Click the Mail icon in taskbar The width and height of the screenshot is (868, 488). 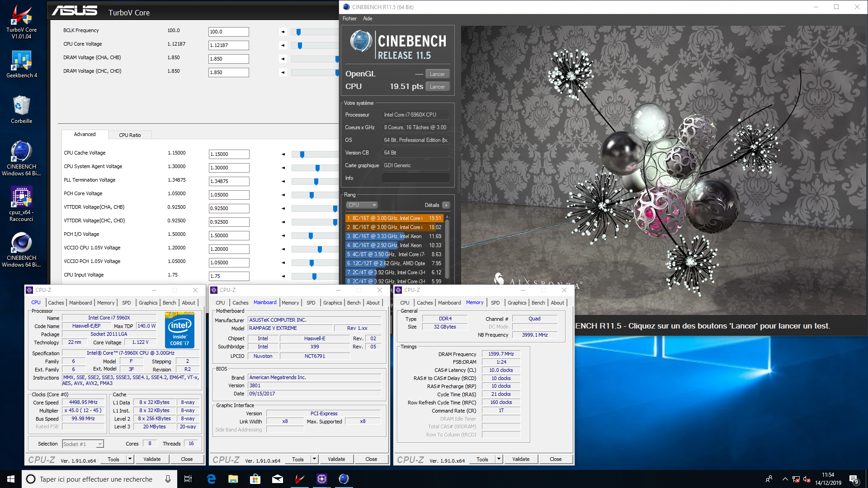pos(278,479)
